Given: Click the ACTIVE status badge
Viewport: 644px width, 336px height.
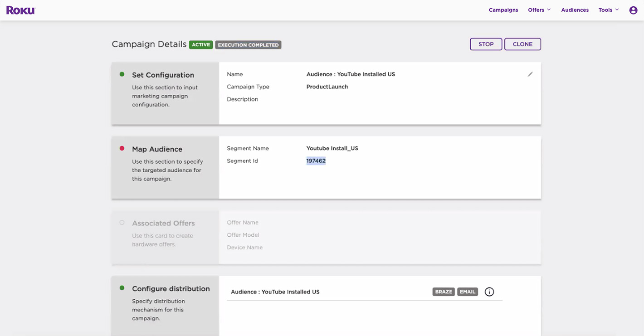Looking at the screenshot, I should (x=200, y=44).
